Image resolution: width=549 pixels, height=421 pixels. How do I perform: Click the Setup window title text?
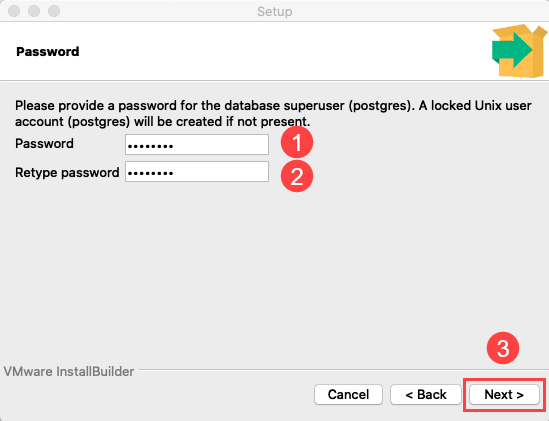coord(275,12)
